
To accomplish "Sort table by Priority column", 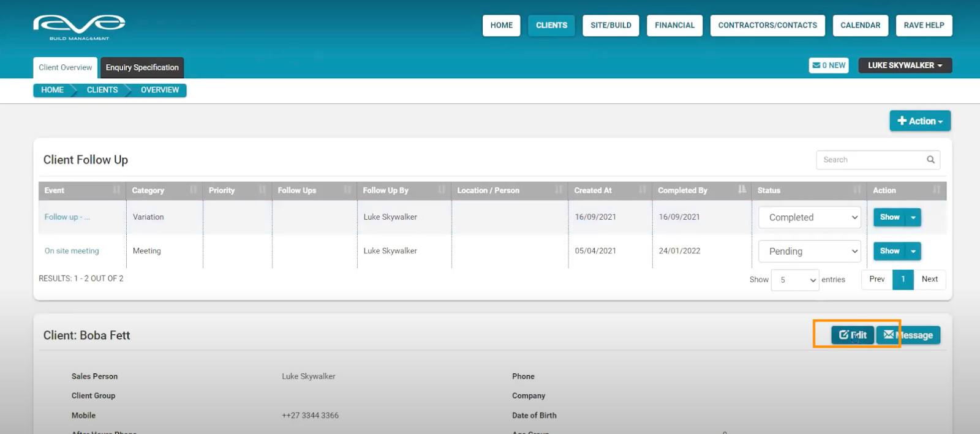I will click(237, 190).
